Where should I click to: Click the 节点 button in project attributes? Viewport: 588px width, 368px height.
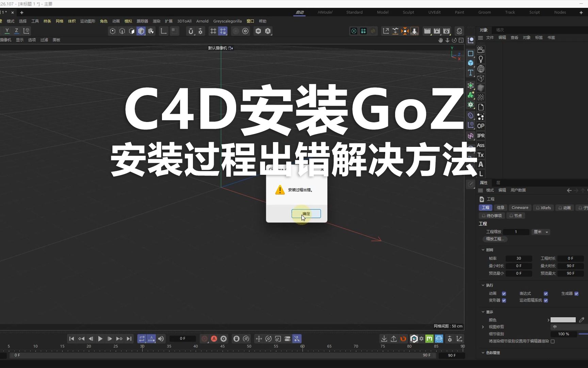[516, 216]
